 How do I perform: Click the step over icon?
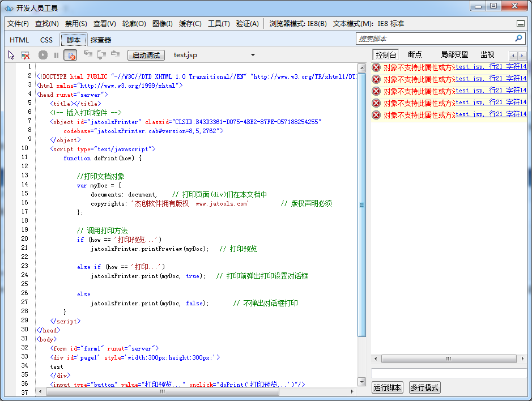[101, 54]
